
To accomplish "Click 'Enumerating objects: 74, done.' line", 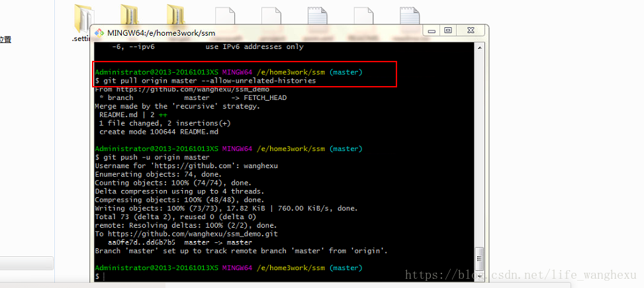I will 159,175.
